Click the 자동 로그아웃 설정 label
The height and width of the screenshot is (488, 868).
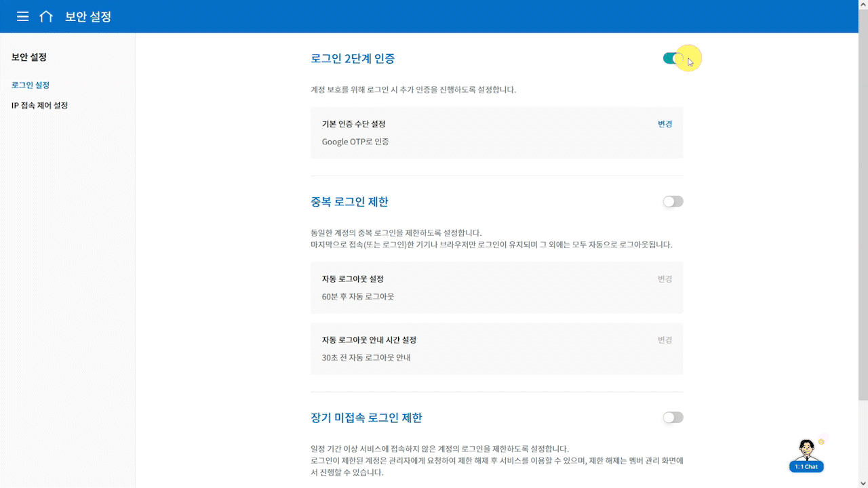(353, 279)
